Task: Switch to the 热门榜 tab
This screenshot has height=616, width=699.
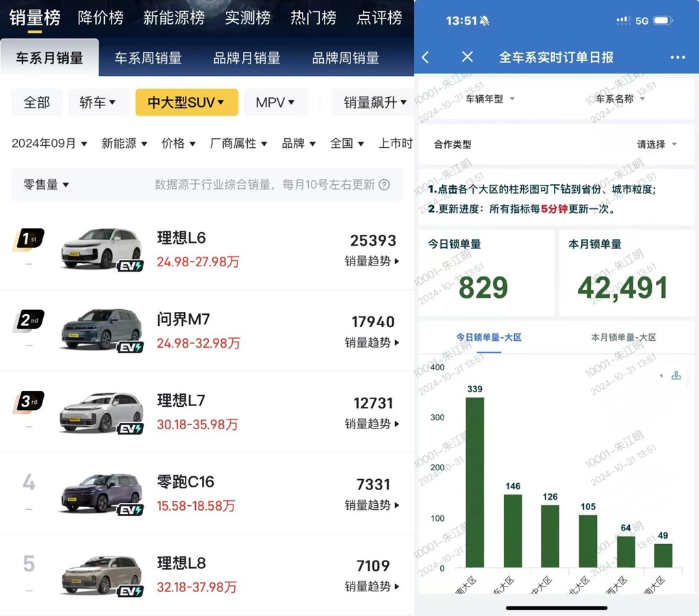Action: tap(314, 18)
